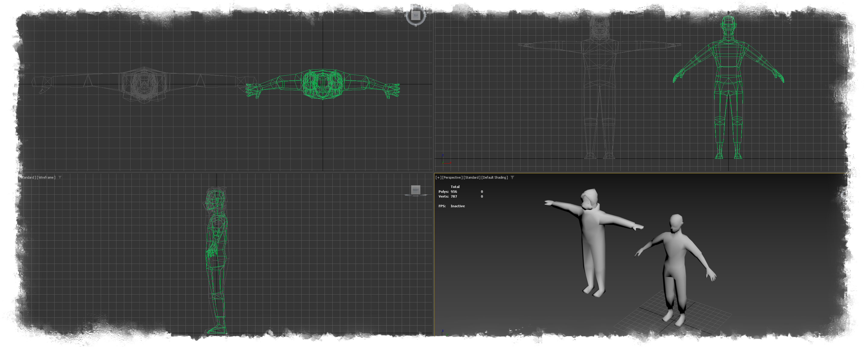Viewport: 868px width, 347px height.
Task: Click the filter icon in Perspective viewport
Action: pos(512,177)
